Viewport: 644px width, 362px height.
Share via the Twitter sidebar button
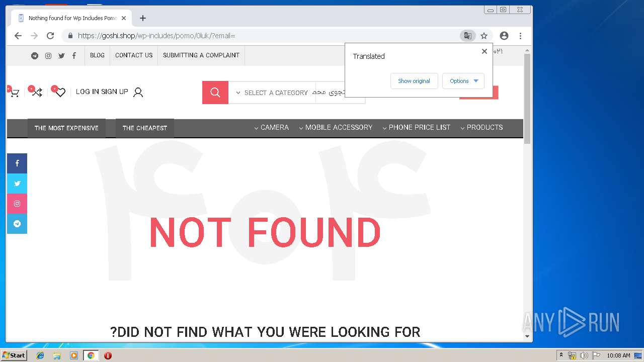coord(17,184)
